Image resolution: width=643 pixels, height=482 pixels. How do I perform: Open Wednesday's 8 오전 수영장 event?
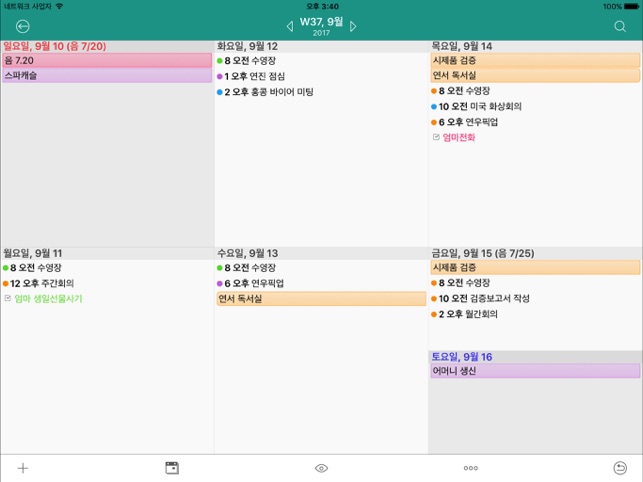[x=246, y=268]
